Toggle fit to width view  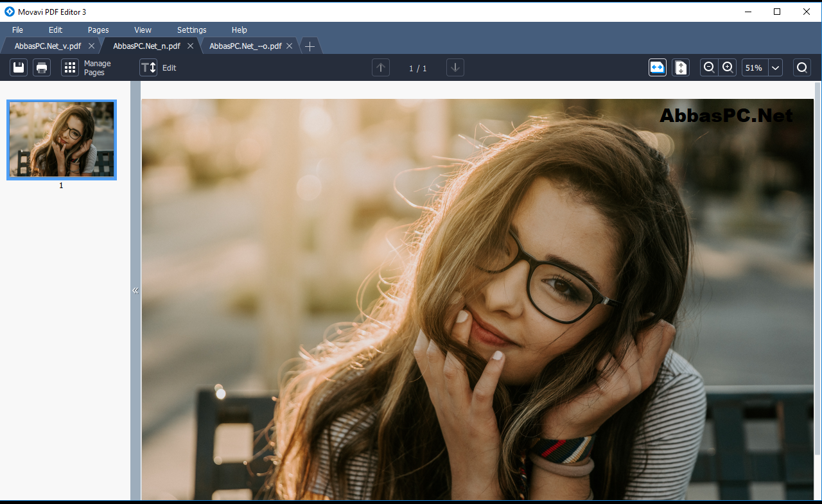coord(658,67)
